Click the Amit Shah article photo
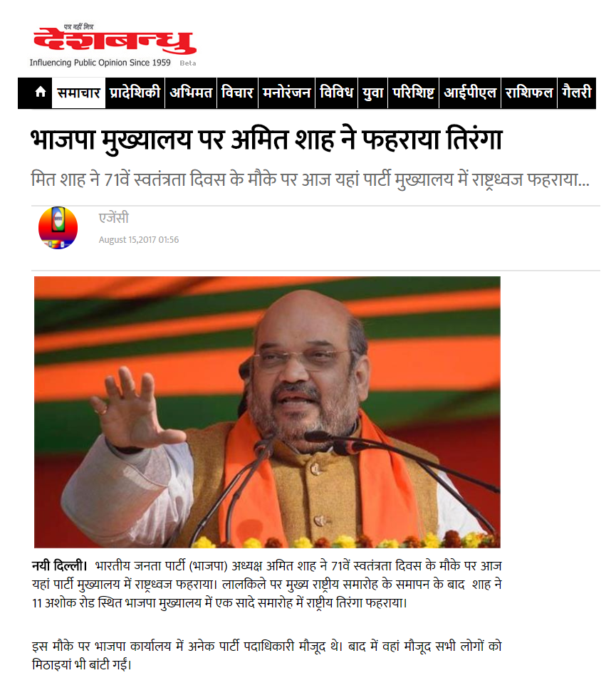611x700 pixels. pyautogui.click(x=267, y=412)
